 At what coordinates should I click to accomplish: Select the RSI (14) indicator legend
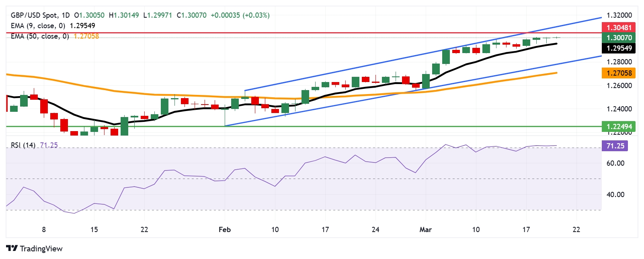23,145
